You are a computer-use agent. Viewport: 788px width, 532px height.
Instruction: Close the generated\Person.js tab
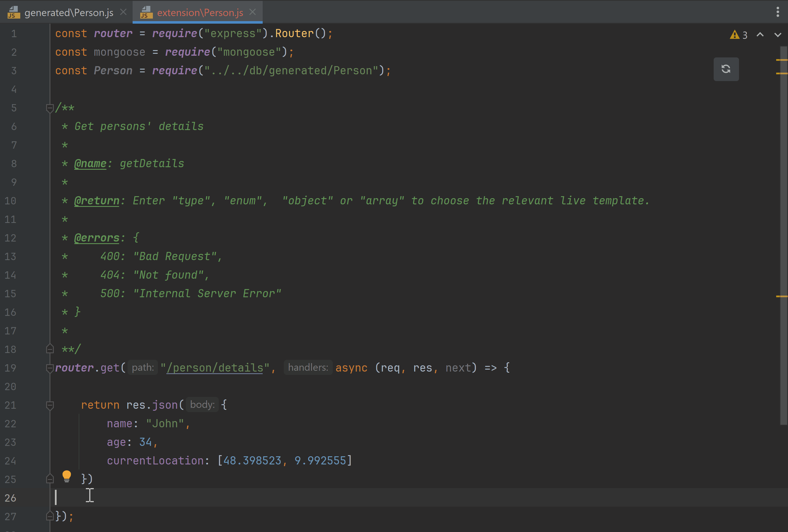(123, 12)
